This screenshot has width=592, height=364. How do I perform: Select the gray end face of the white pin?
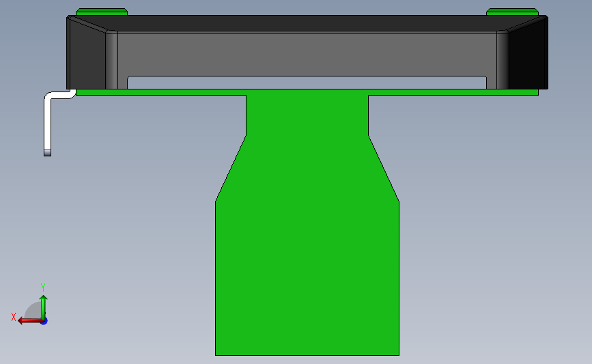click(47, 153)
